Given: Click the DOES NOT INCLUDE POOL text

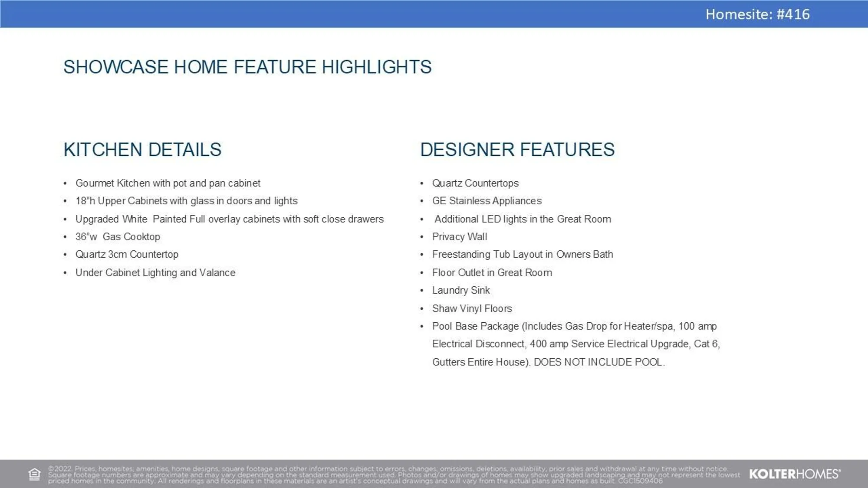Looking at the screenshot, I should (x=599, y=362).
